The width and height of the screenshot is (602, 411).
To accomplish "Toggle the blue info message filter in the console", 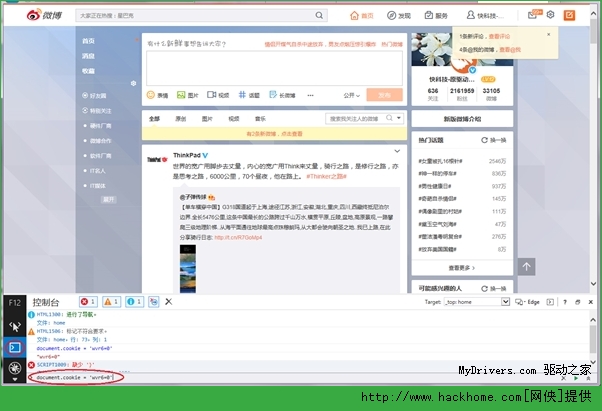I will [134, 302].
